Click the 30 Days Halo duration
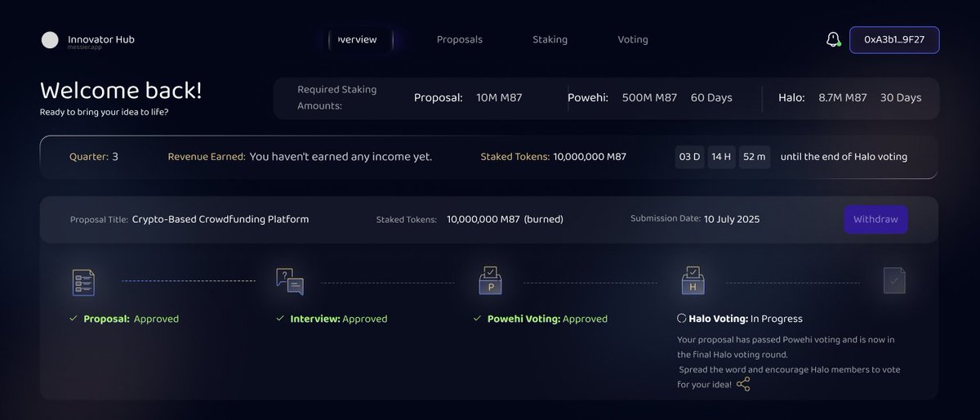This screenshot has width=980, height=420. point(901,98)
